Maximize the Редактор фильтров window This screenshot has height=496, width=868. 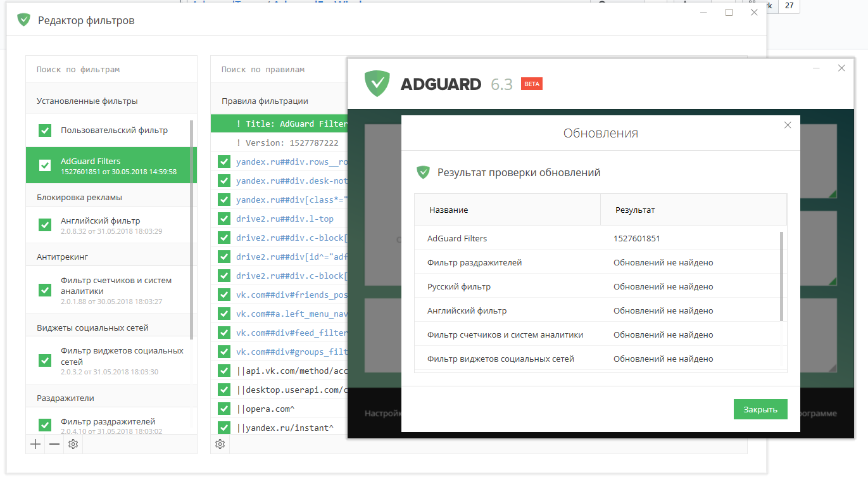click(x=729, y=13)
